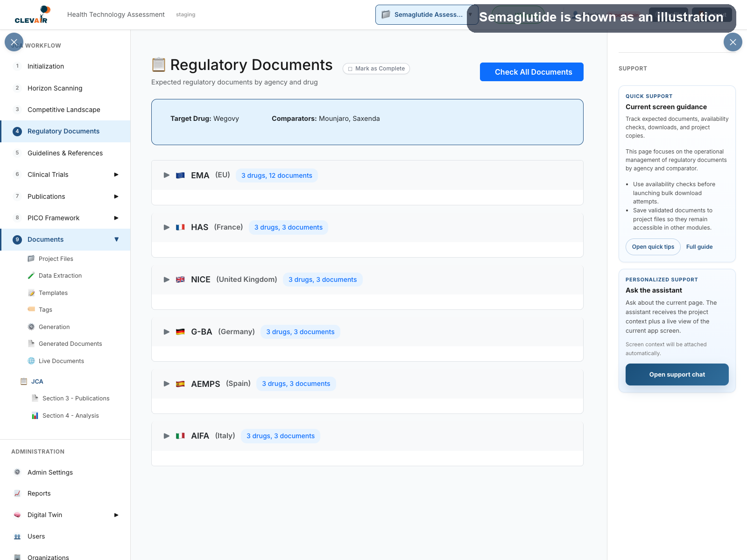
Task: Click the German flag icon beside G-BA
Action: click(180, 332)
